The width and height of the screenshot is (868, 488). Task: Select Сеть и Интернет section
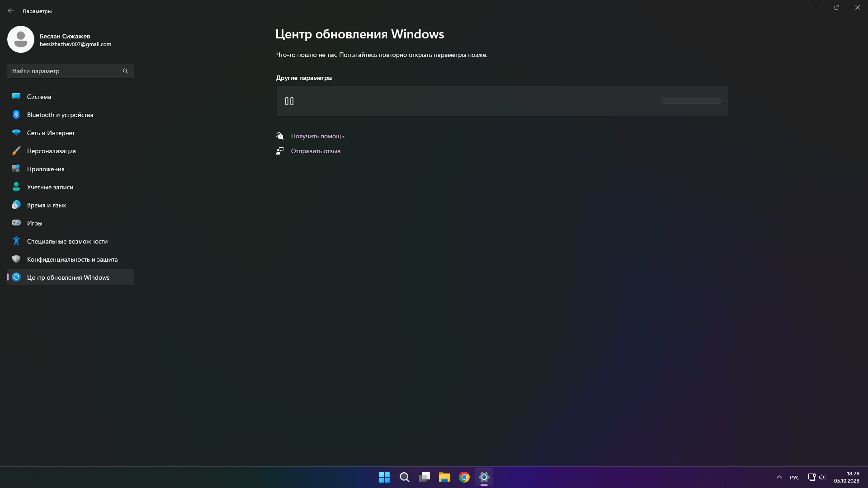click(71, 132)
